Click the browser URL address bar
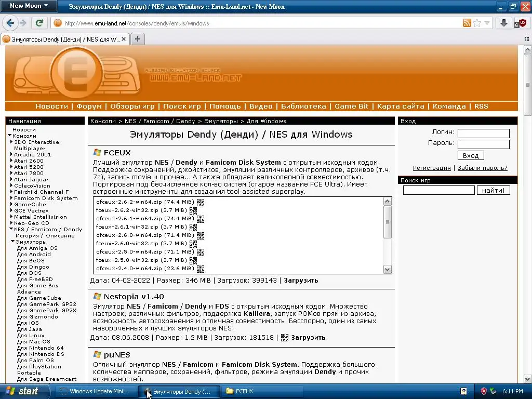The height and width of the screenshot is (399, 532). pos(261,23)
